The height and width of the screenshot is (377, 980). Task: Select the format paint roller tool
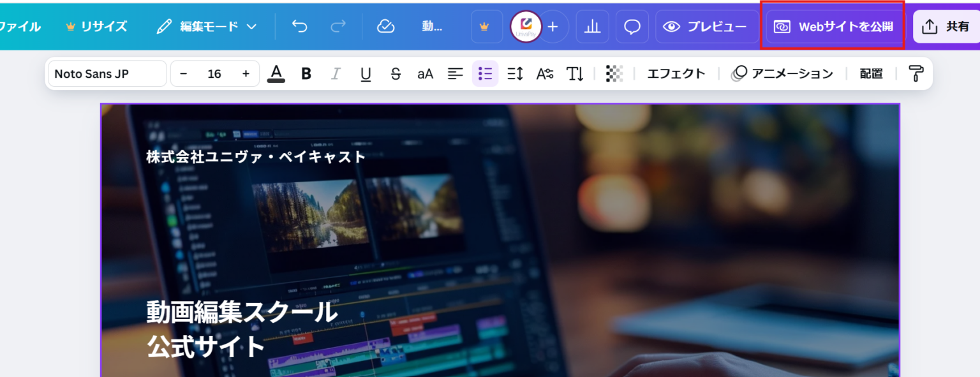click(x=915, y=73)
